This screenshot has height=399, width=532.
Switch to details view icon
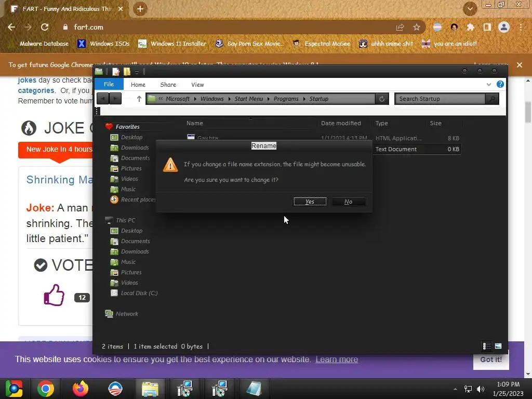(x=486, y=346)
